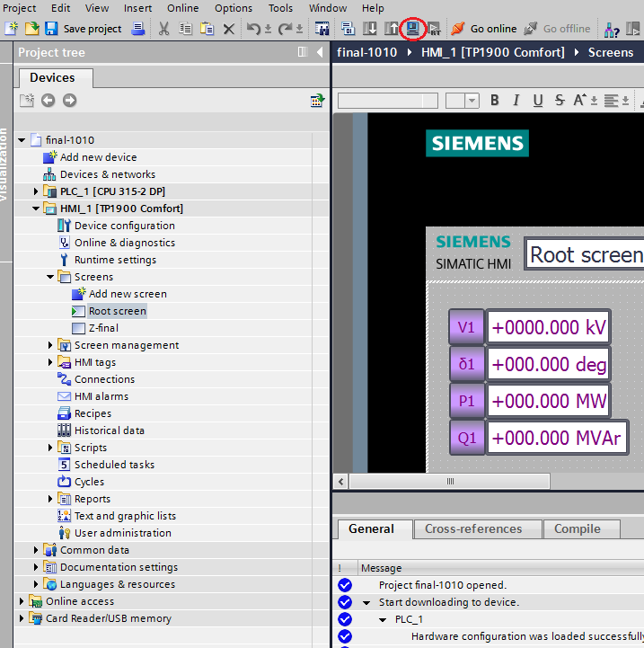
Task: Expand the Online access node
Action: pyautogui.click(x=22, y=601)
